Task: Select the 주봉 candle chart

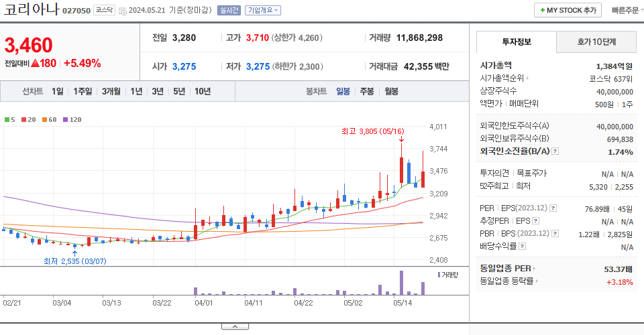Action: (367, 91)
